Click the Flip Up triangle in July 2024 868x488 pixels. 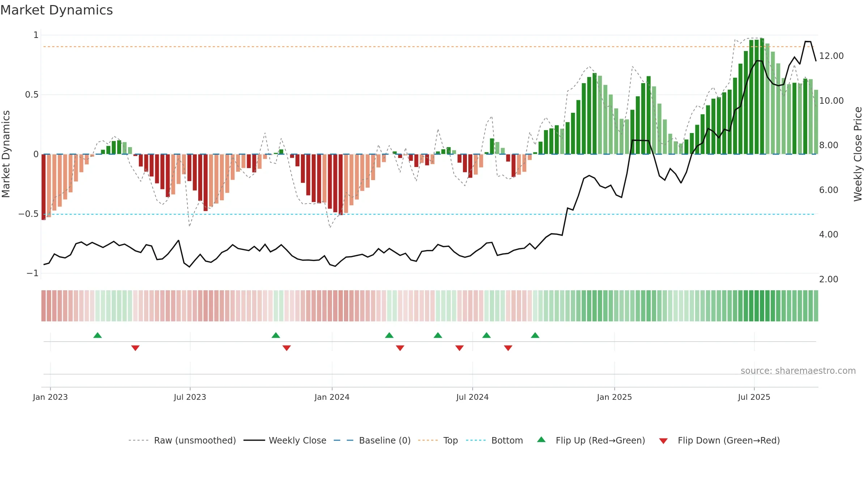tap(486, 335)
